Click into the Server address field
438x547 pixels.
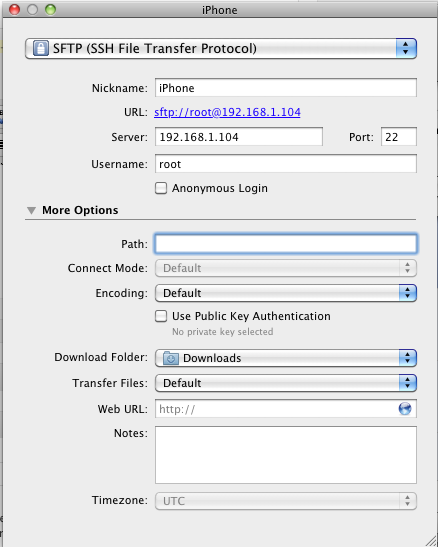(x=239, y=137)
